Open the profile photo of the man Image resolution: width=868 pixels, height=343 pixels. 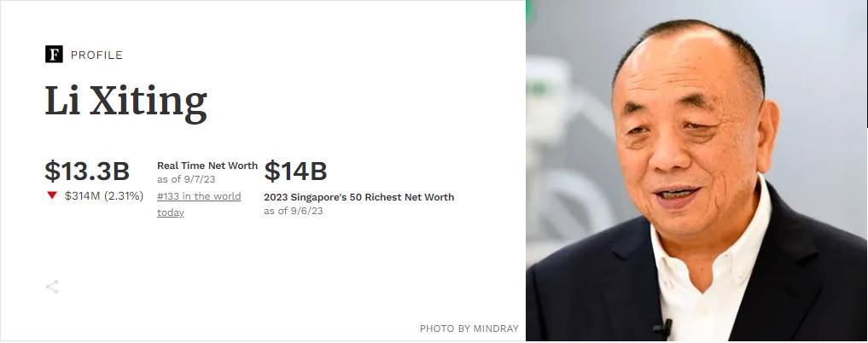[x=696, y=171]
